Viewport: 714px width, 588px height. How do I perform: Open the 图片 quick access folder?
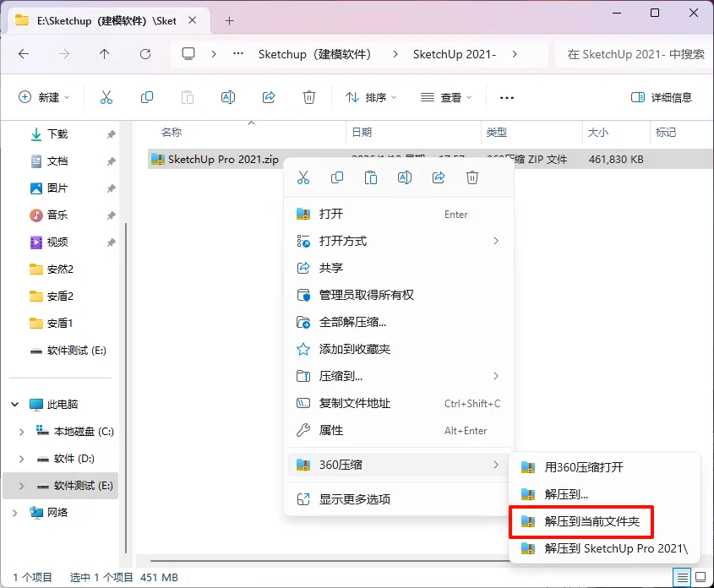[x=57, y=188]
